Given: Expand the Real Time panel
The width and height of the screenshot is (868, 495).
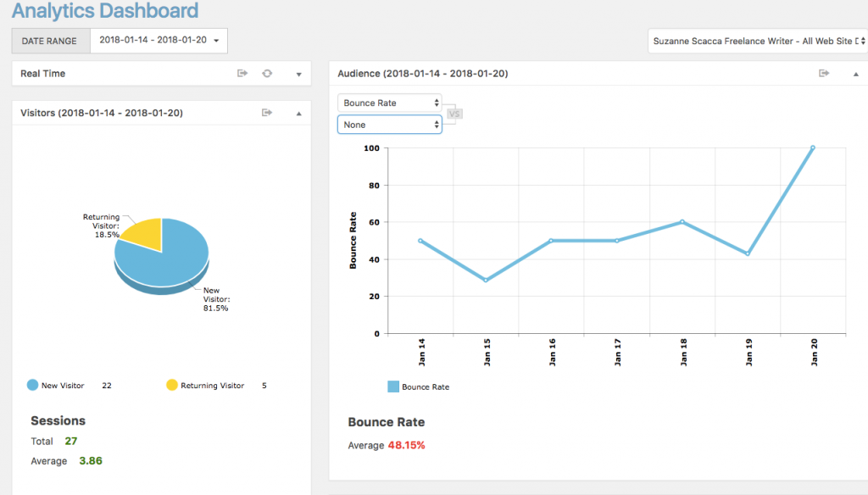Looking at the screenshot, I should point(298,75).
